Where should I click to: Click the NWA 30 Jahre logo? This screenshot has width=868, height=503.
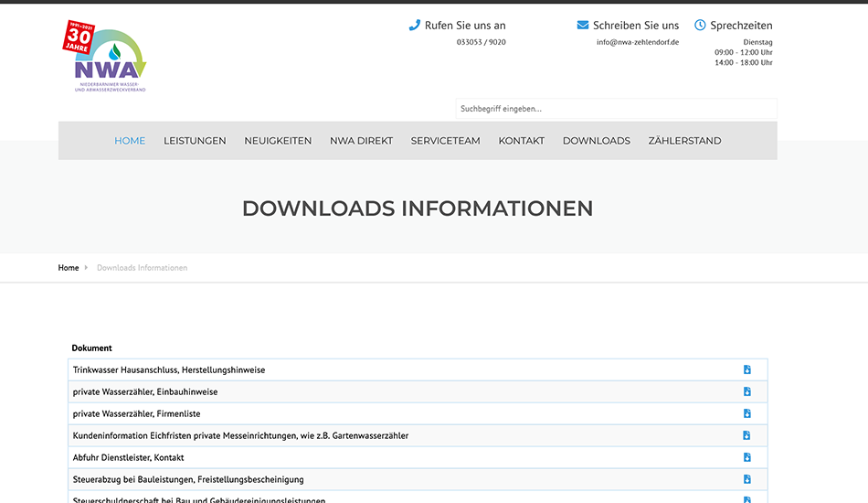(104, 56)
